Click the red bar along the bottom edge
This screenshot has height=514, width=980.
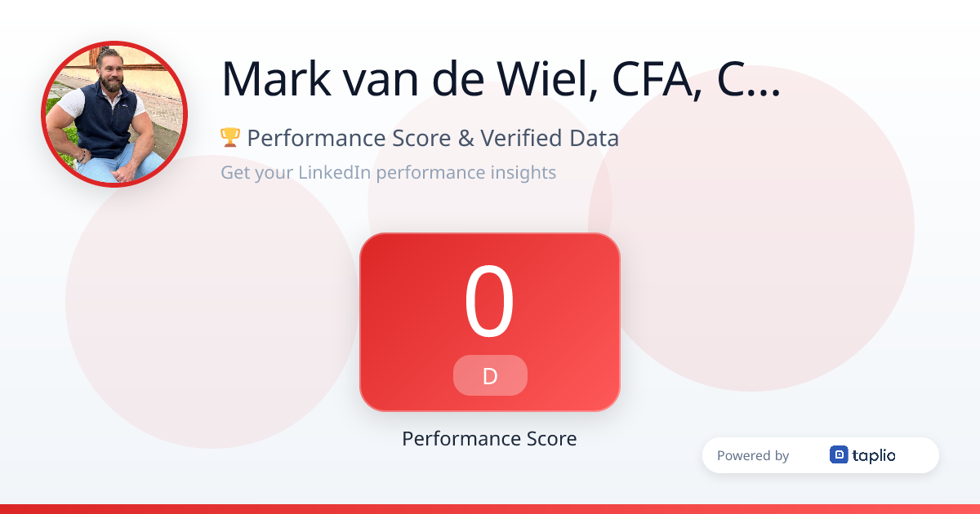pyautogui.click(x=490, y=509)
